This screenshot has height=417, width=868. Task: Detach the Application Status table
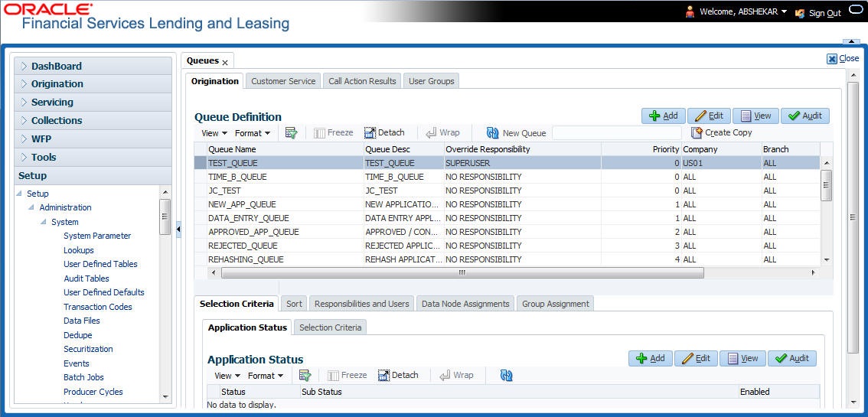coord(398,375)
